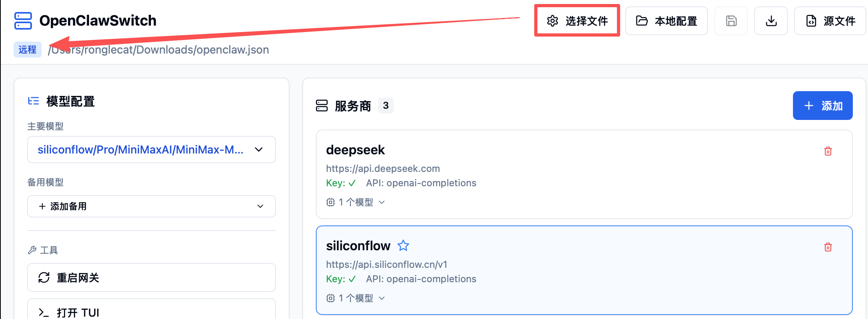Expand siliconflow's 1 个模型 list
This screenshot has height=319, width=868.
(x=356, y=298)
